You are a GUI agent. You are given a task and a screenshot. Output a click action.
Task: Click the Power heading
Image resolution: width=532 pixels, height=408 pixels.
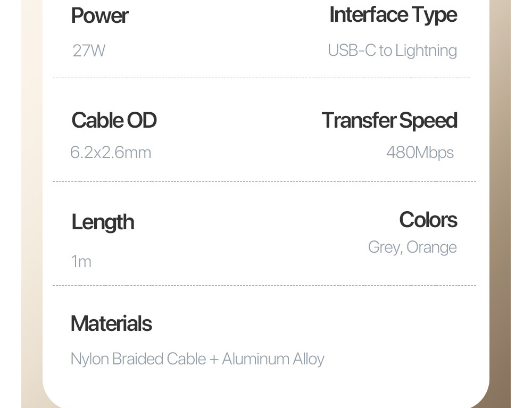99,16
